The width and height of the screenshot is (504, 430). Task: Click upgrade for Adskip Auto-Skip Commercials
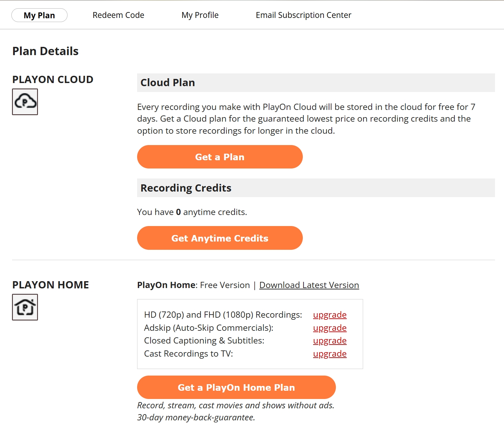[330, 328]
